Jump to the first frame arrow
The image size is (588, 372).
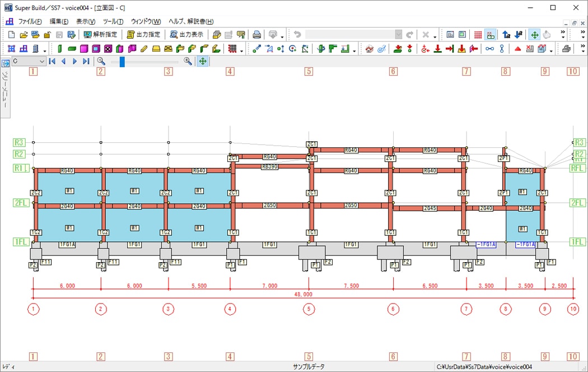click(53, 61)
